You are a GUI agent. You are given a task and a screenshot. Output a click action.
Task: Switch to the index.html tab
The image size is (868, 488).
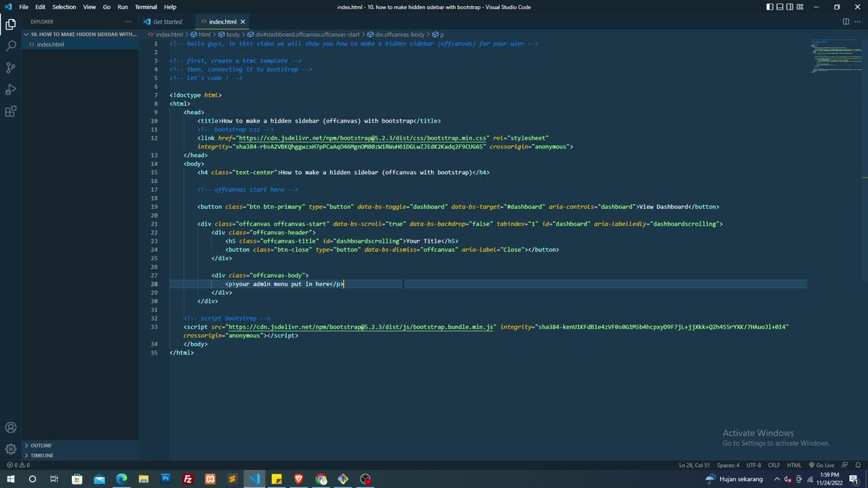tap(222, 22)
